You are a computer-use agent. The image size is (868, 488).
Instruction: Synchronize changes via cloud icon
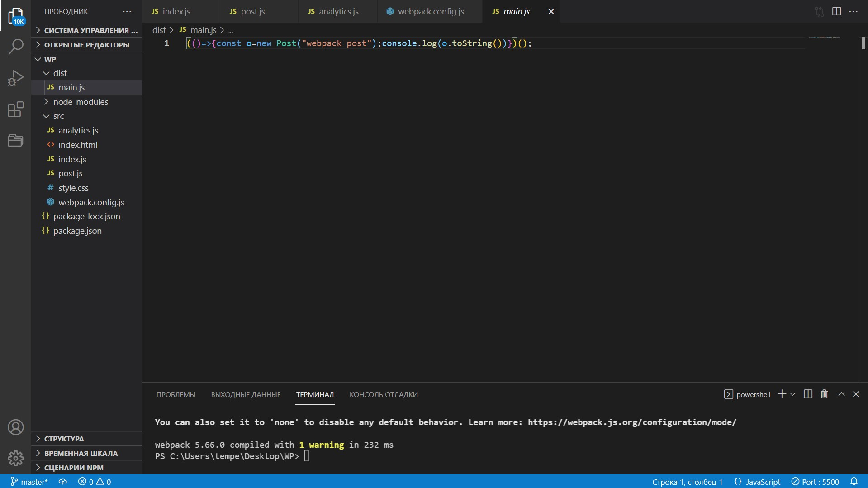63,482
